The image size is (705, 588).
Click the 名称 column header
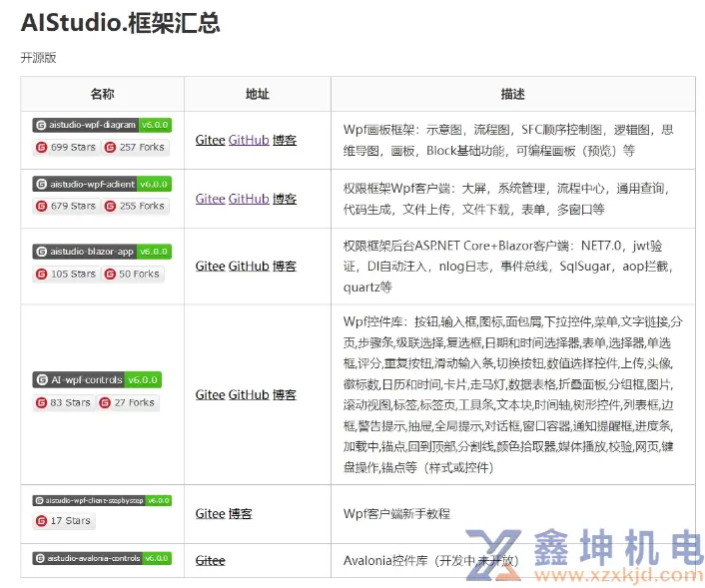[x=102, y=94]
